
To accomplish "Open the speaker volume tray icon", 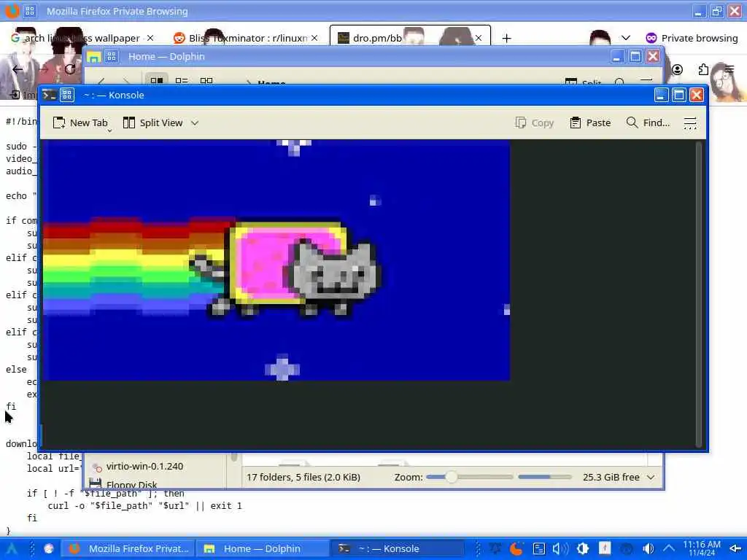I will tap(649, 548).
